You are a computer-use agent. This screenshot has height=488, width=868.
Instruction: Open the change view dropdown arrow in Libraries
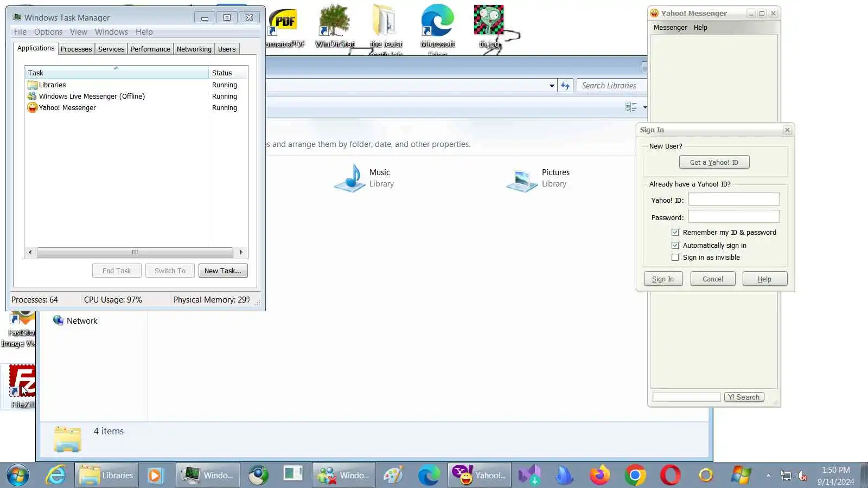tap(645, 107)
